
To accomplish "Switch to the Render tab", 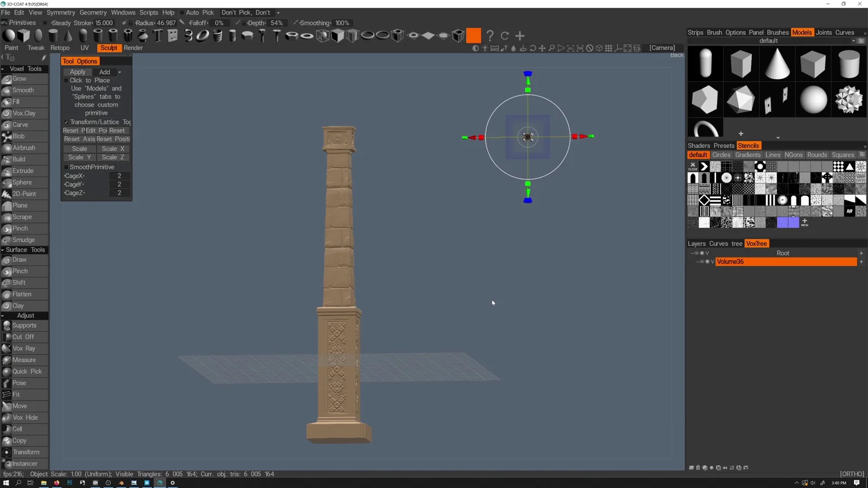I will coord(133,48).
